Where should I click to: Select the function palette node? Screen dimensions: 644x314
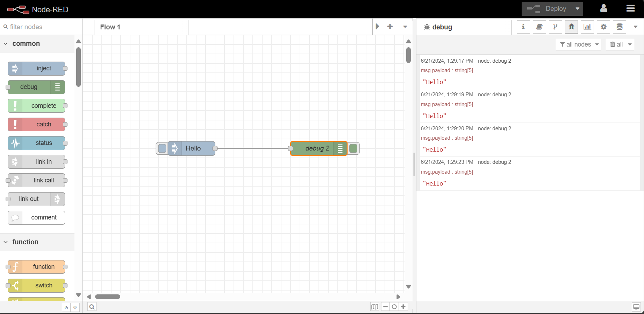pos(36,267)
